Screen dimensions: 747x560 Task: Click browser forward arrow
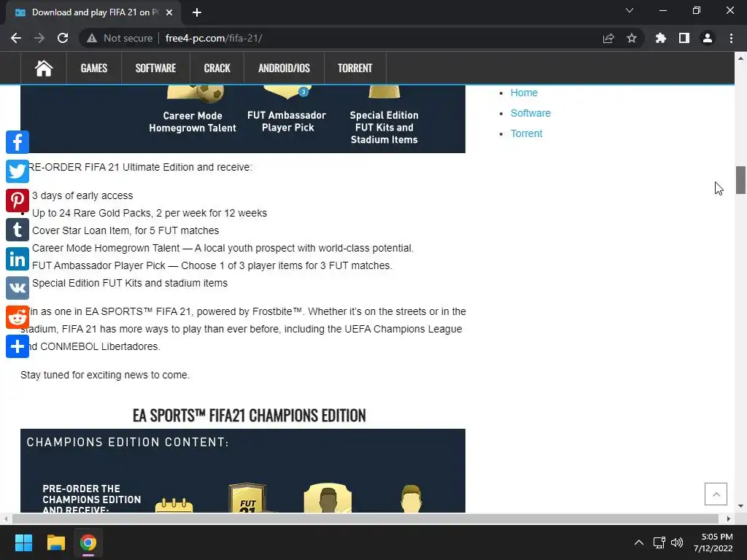(x=39, y=38)
